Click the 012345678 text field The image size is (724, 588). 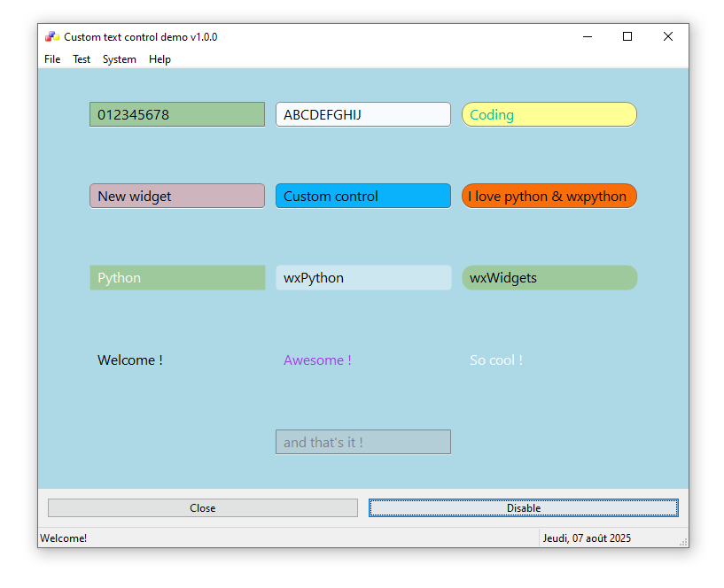tap(177, 114)
